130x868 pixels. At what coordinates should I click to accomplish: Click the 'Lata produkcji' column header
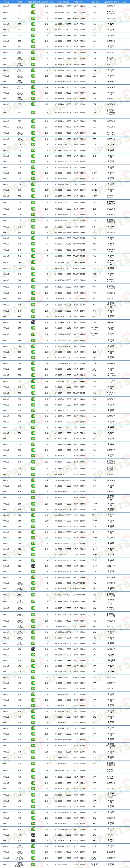[x=63, y=2]
